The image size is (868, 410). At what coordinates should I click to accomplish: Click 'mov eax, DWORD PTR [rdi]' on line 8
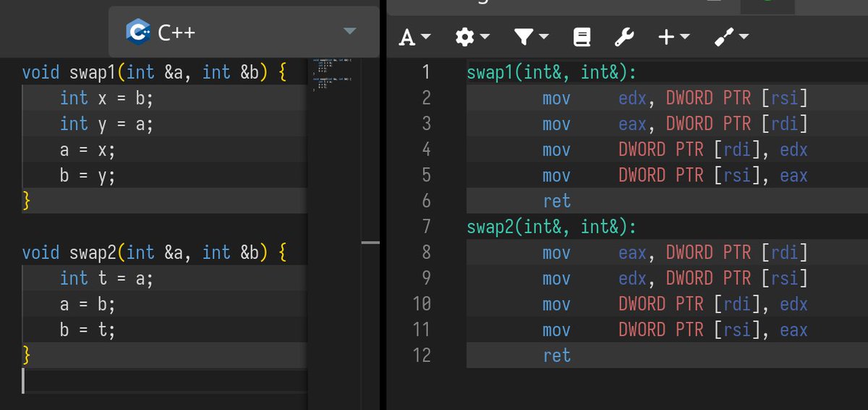(675, 253)
